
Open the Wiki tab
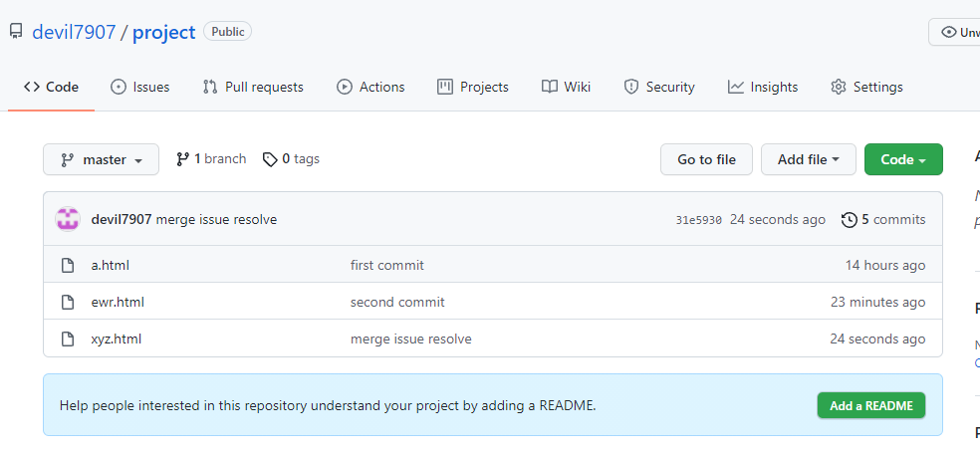[567, 87]
